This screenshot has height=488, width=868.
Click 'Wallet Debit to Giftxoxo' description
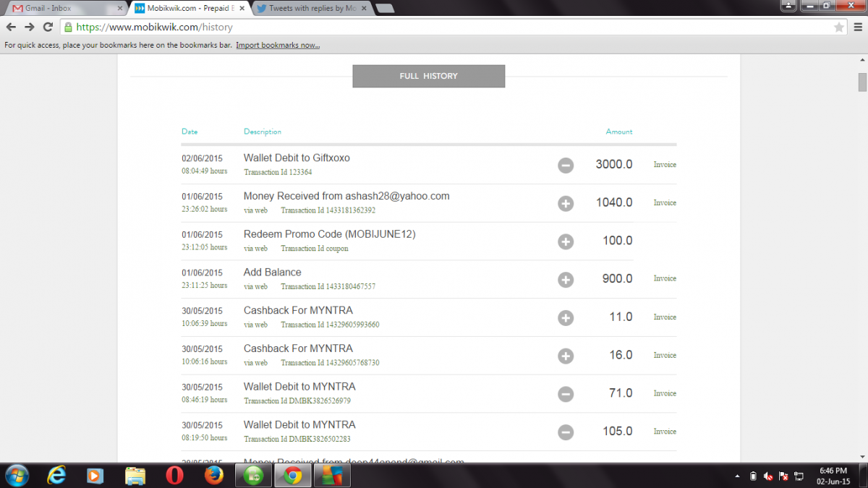tap(297, 158)
